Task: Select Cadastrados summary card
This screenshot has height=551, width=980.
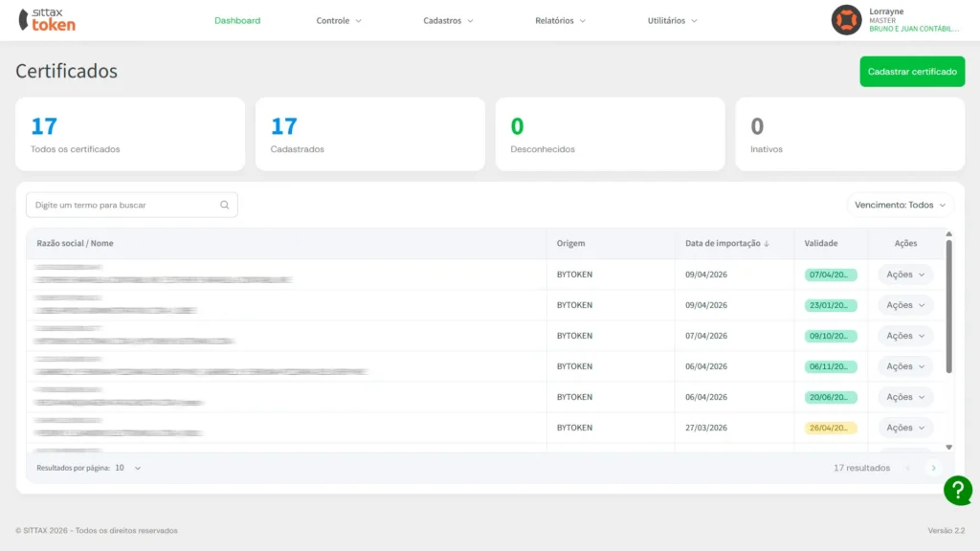Action: [x=370, y=134]
